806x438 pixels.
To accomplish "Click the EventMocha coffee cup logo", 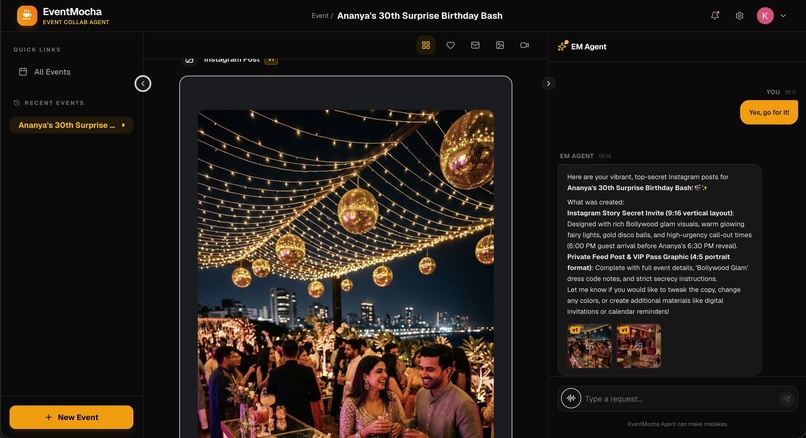I will pyautogui.click(x=27, y=15).
